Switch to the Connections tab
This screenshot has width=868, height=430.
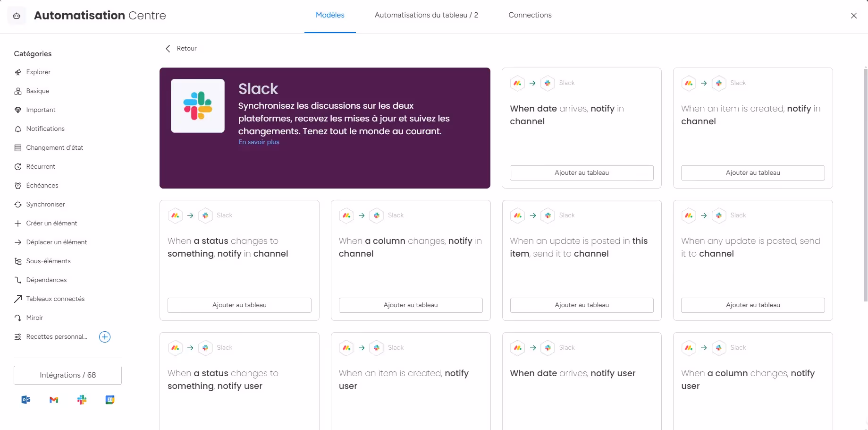tap(530, 15)
